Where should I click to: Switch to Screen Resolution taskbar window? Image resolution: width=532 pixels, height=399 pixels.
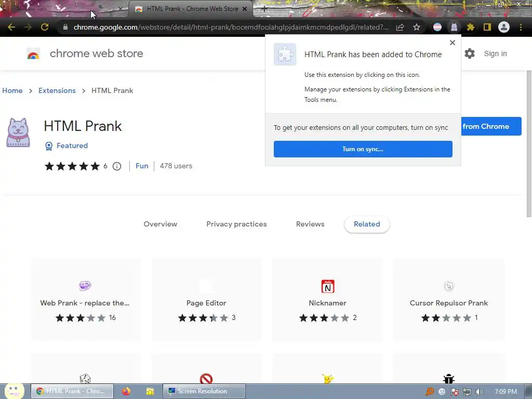coord(204,391)
